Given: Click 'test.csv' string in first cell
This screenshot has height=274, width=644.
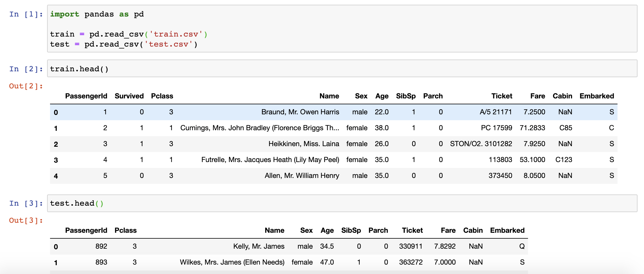Looking at the screenshot, I should click(168, 44).
